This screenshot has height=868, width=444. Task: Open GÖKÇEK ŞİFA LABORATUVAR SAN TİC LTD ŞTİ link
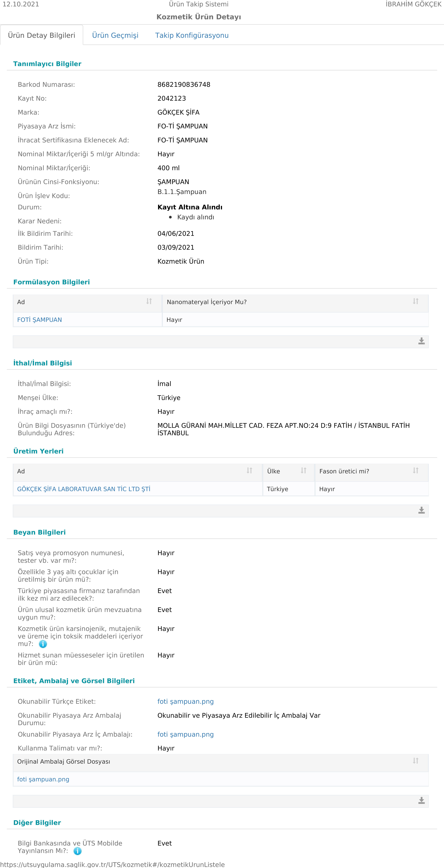pos(84,489)
